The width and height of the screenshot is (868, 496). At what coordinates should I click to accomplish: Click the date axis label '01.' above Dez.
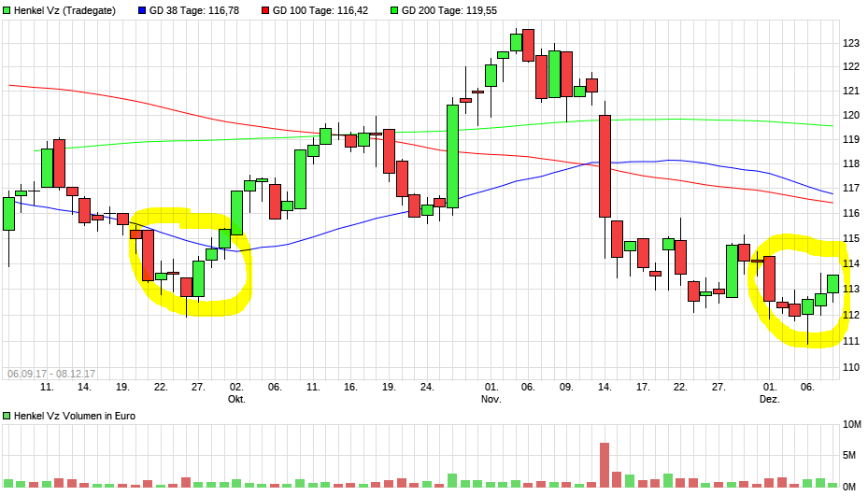(770, 387)
